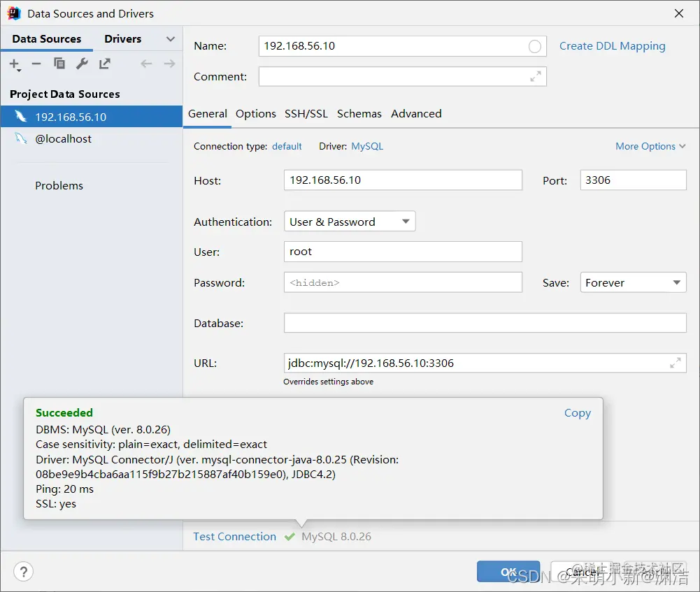
Task: Select @localhost data source in list
Action: 91,138
